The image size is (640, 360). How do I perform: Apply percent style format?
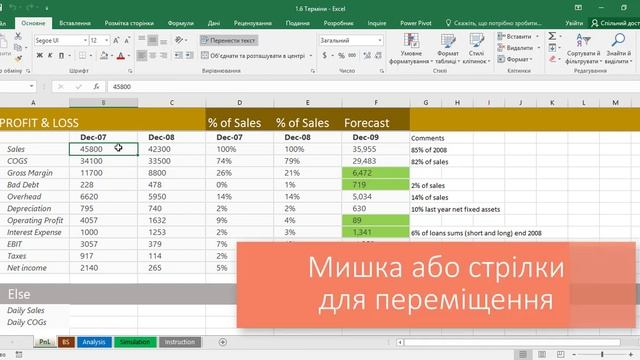pos(341,56)
